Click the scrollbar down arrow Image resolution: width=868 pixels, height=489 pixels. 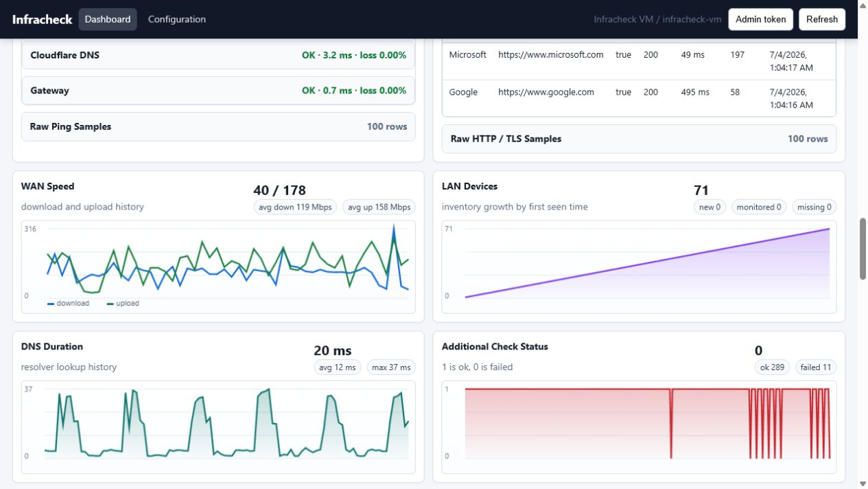coord(863,484)
